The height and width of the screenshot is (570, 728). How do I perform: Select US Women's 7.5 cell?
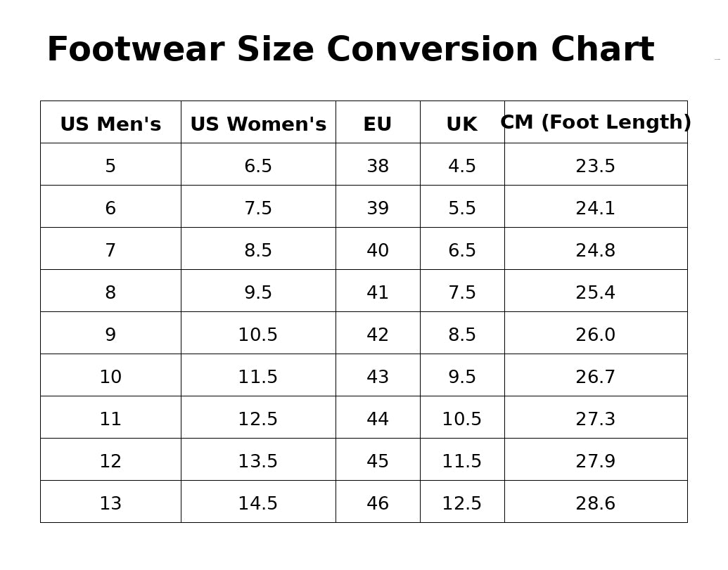[258, 207]
